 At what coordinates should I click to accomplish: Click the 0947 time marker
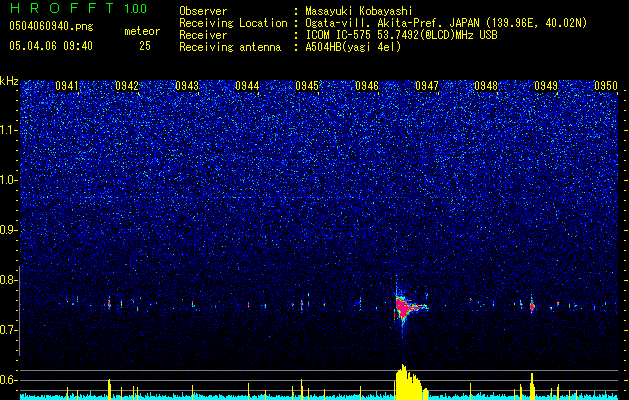point(427,86)
